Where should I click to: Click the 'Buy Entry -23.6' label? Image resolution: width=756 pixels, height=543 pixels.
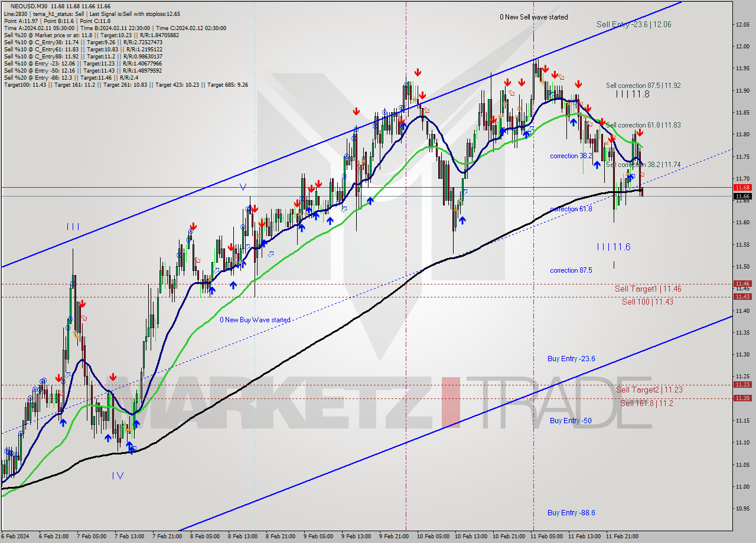[x=571, y=359]
